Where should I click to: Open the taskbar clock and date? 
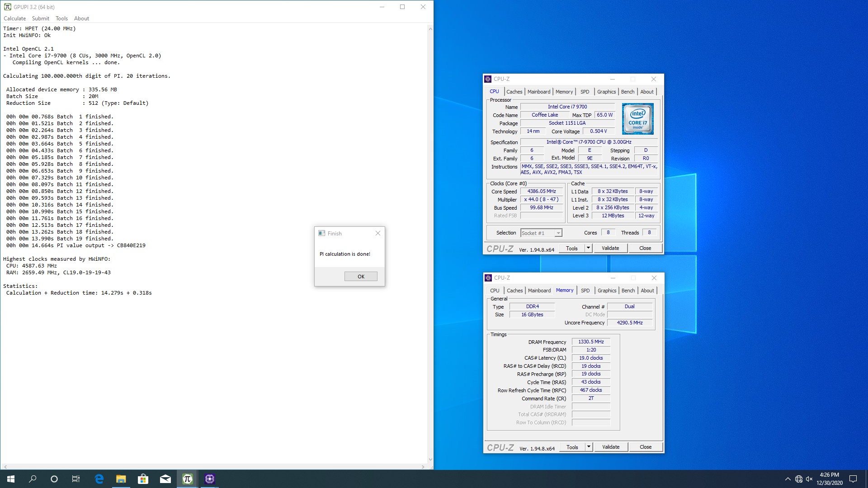click(x=829, y=479)
